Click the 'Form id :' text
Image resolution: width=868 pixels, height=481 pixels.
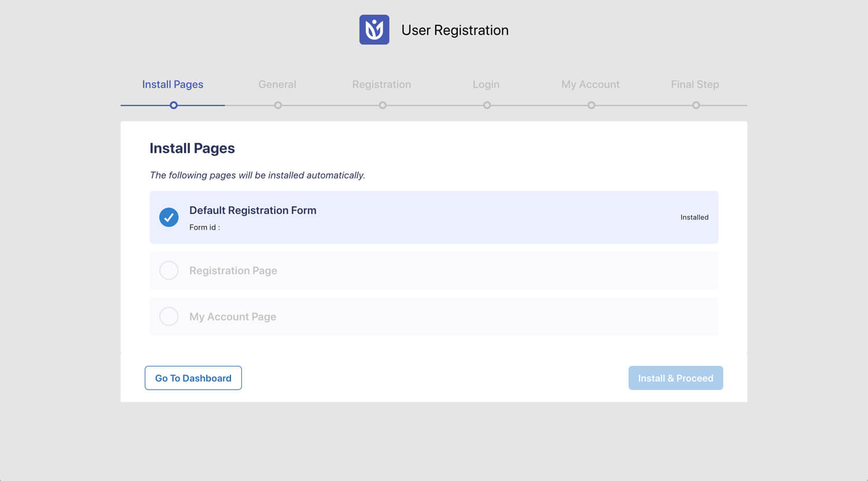tap(205, 227)
